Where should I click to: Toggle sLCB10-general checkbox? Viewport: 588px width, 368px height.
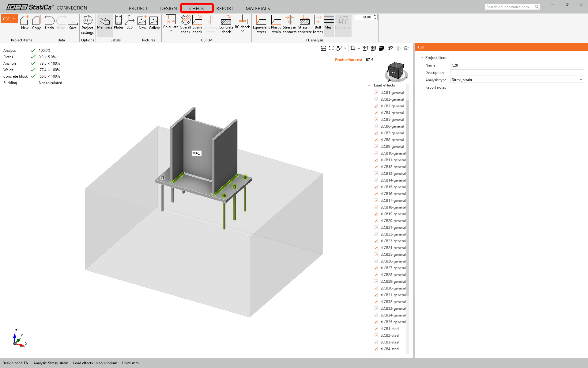pyautogui.click(x=376, y=153)
